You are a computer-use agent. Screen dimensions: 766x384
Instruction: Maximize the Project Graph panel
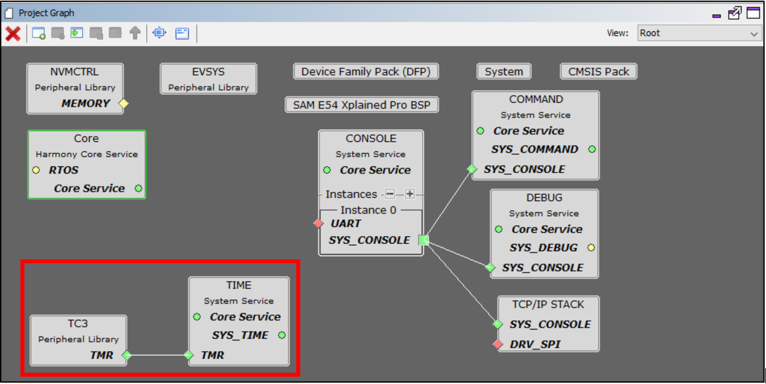753,13
